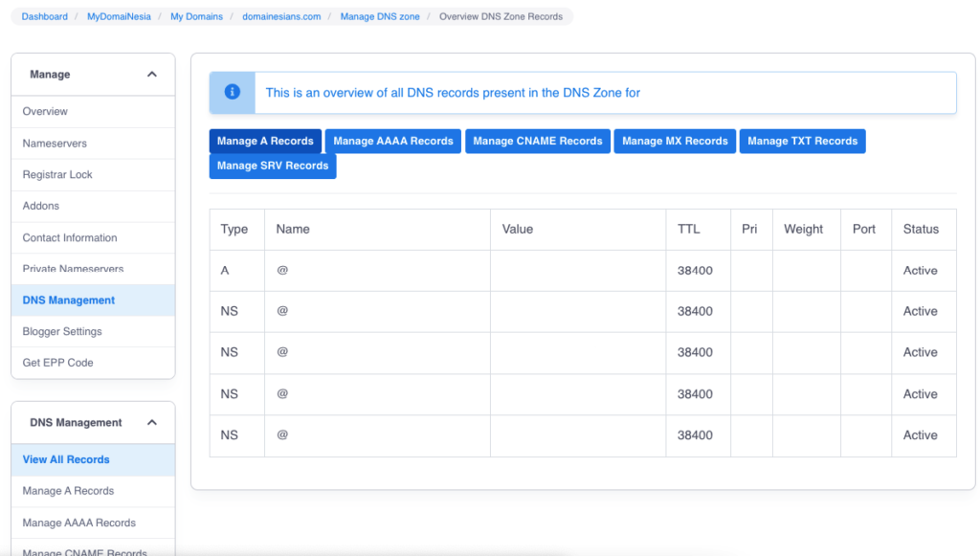
Task: Open Nameservers sidebar item
Action: (x=93, y=143)
